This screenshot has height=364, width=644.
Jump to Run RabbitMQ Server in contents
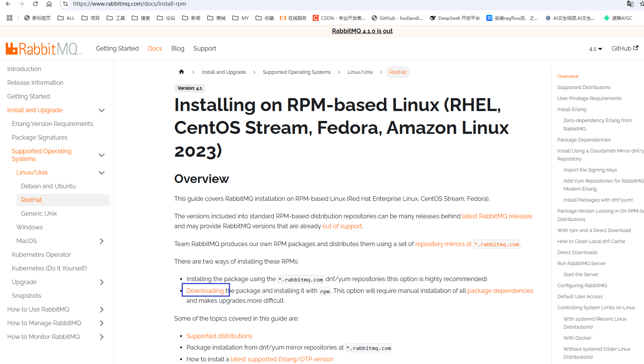point(581,263)
